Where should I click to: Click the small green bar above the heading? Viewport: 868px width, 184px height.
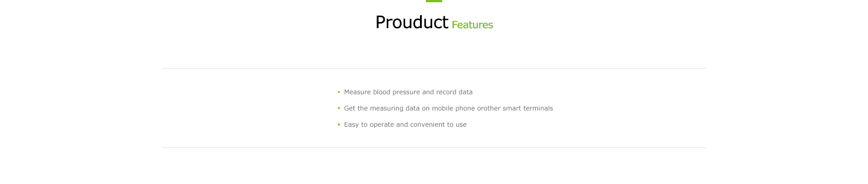434,1
